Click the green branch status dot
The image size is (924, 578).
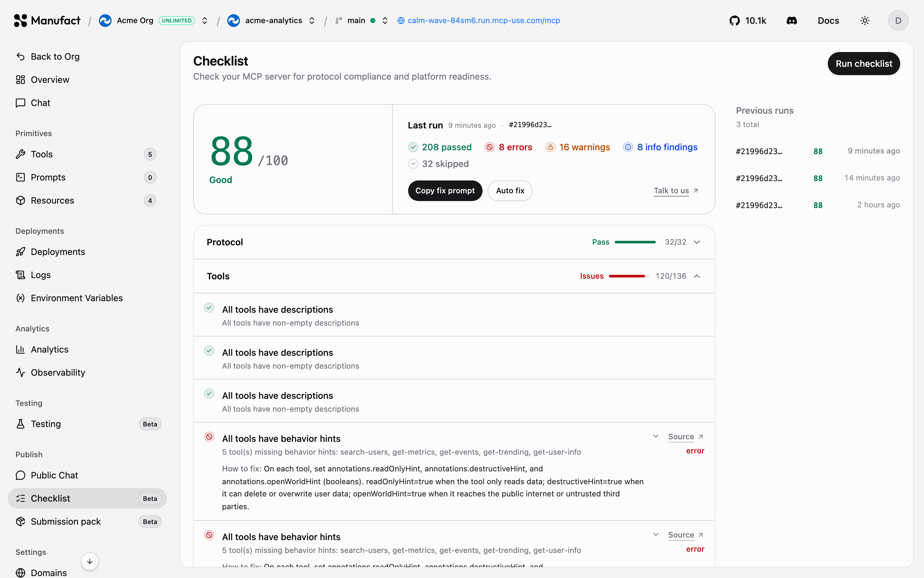pyautogui.click(x=373, y=21)
